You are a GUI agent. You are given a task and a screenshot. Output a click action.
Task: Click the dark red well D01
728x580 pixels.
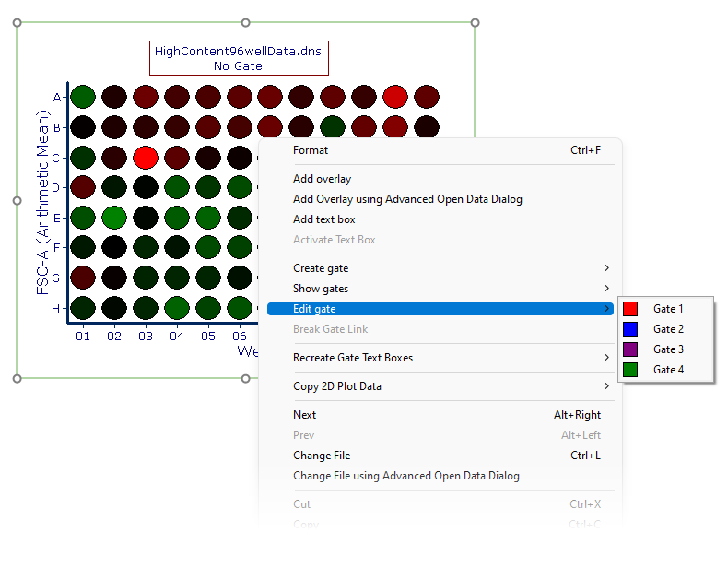tap(83, 187)
